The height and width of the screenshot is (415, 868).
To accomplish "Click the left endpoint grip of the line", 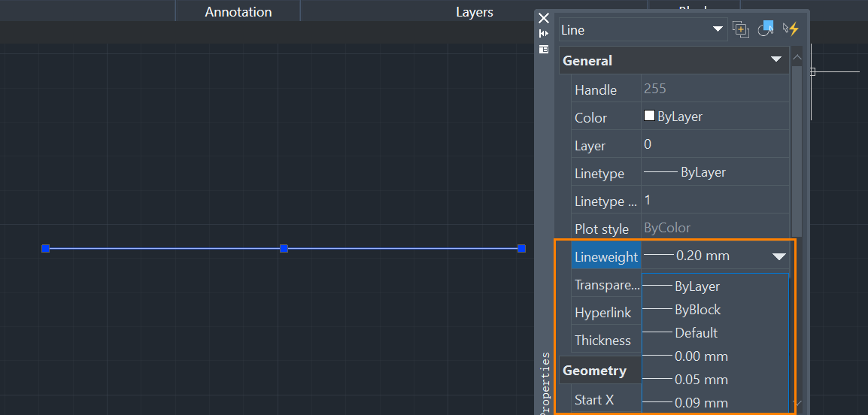I will [46, 248].
